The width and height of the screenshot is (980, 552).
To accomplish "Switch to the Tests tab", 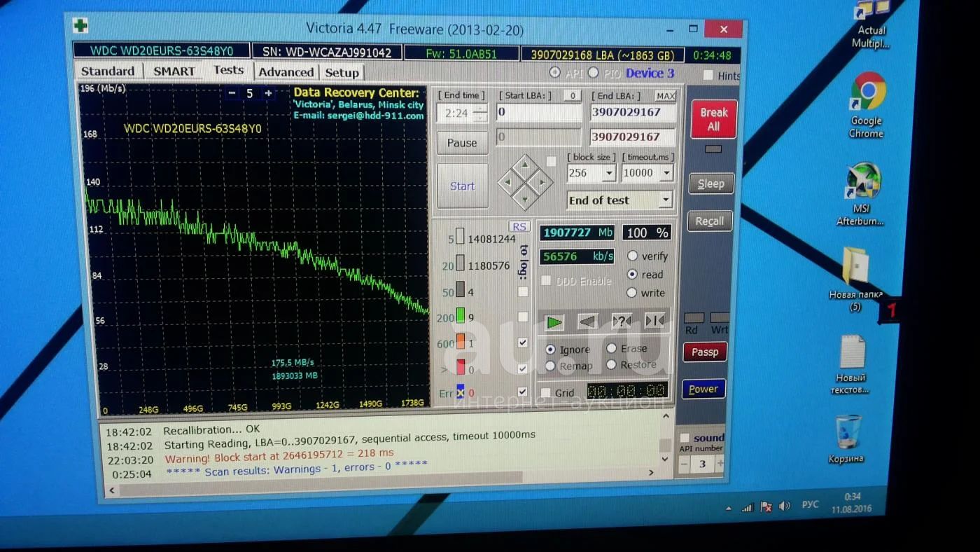I will coord(228,69).
